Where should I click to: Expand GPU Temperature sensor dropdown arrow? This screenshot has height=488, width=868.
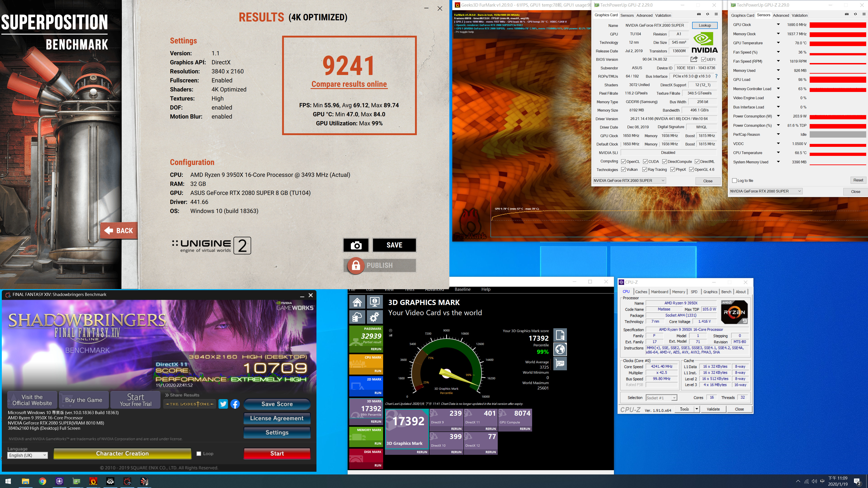[x=778, y=43]
